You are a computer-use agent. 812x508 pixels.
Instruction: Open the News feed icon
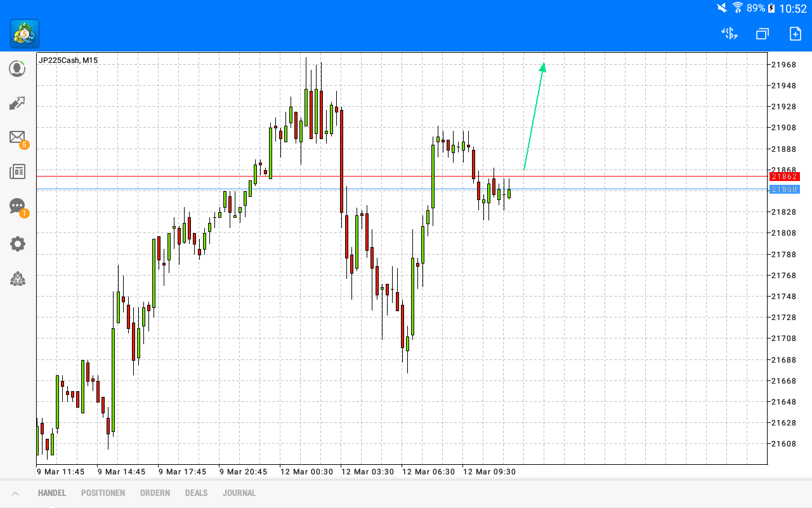pos(17,171)
